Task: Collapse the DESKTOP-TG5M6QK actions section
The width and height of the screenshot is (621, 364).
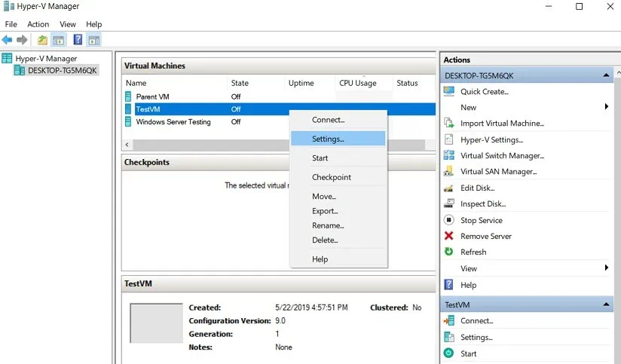Action: coord(607,75)
